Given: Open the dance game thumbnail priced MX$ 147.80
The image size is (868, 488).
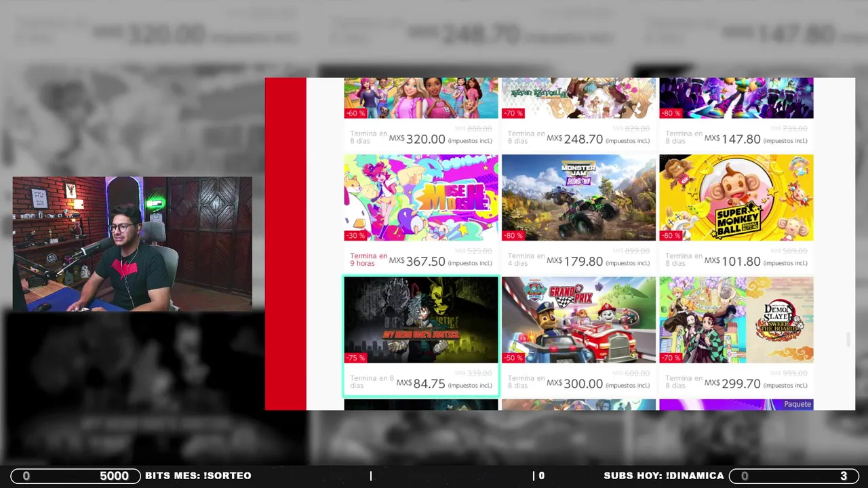Looking at the screenshot, I should pyautogui.click(x=736, y=98).
